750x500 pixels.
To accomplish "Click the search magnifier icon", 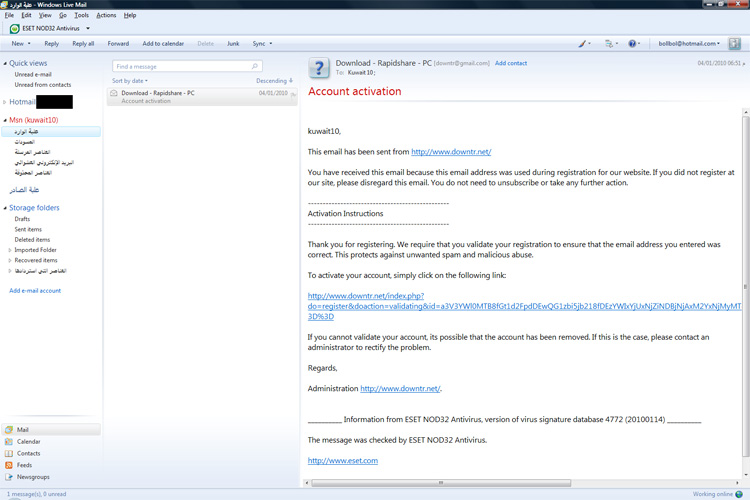I will [x=255, y=66].
